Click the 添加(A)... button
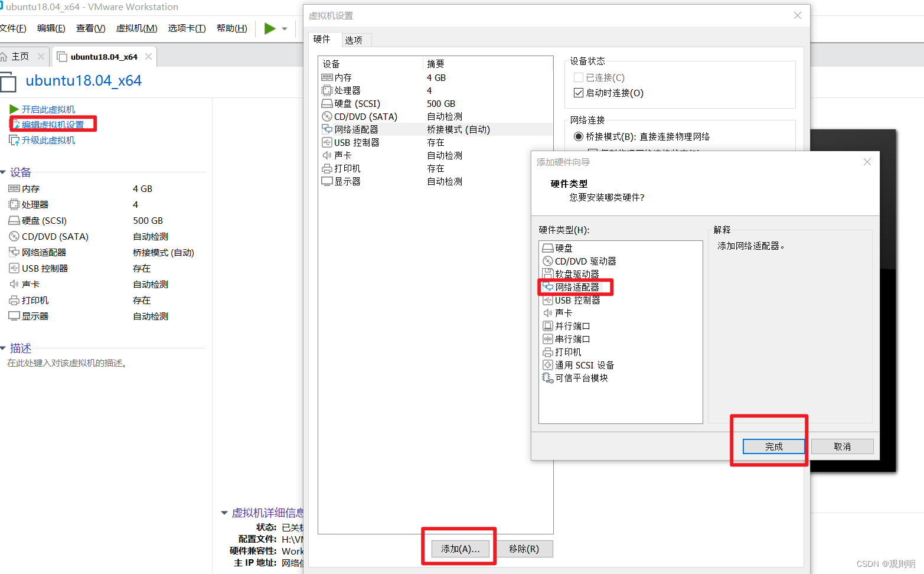Screen dimensions: 924x574 [461, 549]
